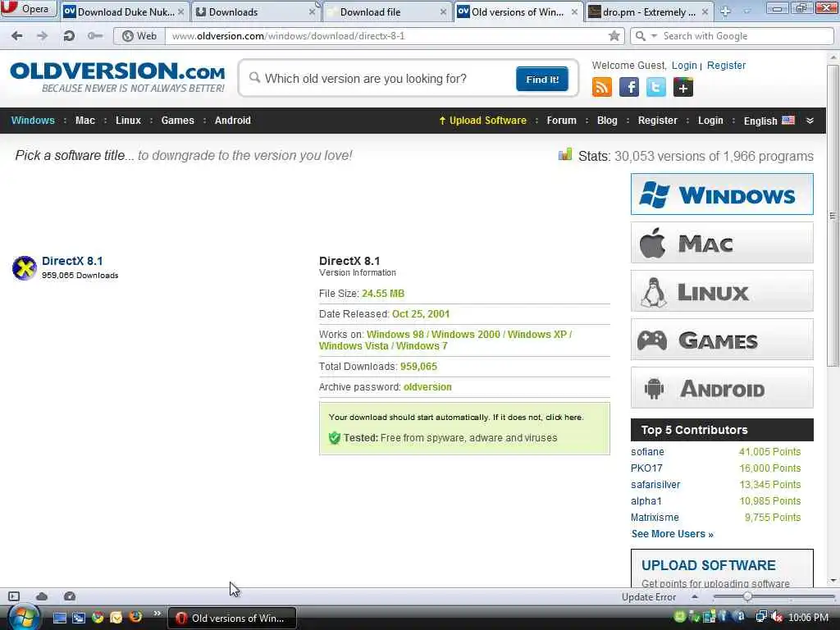Select Mac in the navigation bar
This screenshot has width=840, height=630.
(x=85, y=121)
